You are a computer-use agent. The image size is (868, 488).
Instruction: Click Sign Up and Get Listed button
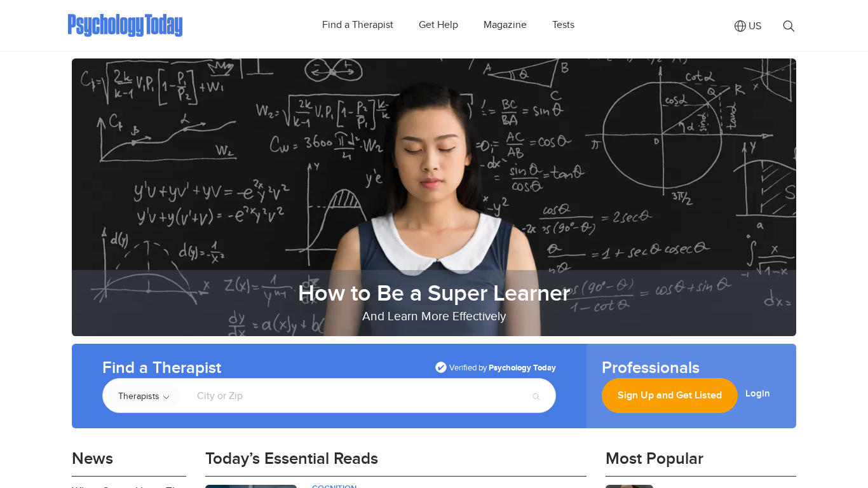(670, 395)
